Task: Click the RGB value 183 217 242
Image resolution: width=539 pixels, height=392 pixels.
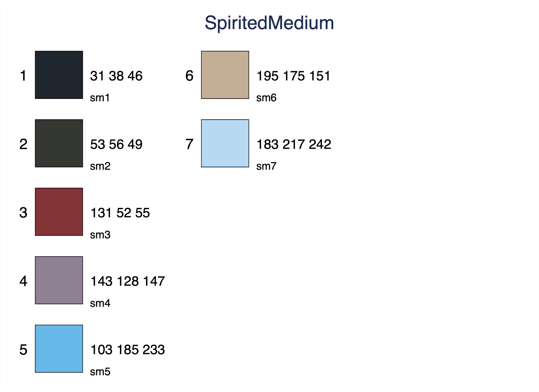Action: coord(293,144)
